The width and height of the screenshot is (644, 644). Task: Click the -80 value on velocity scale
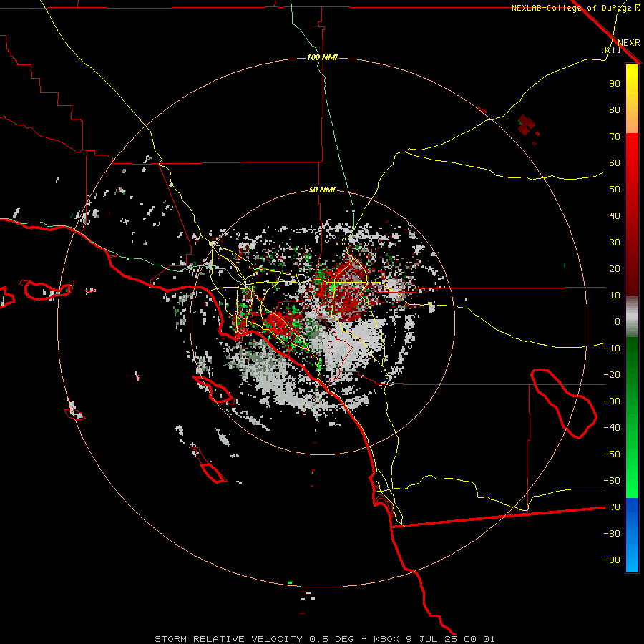(x=612, y=534)
